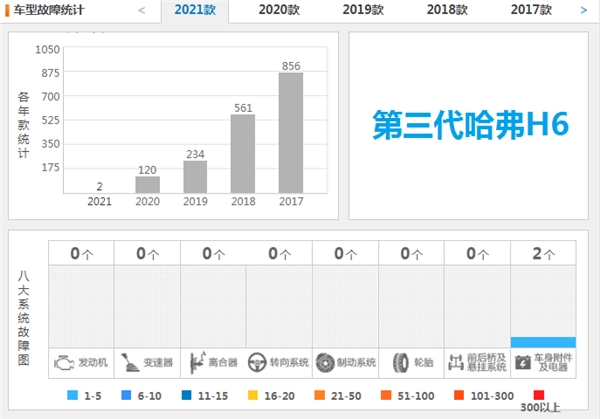Click the blue bar in 车身附件及电器 column
This screenshot has height=419, width=600.
(543, 342)
